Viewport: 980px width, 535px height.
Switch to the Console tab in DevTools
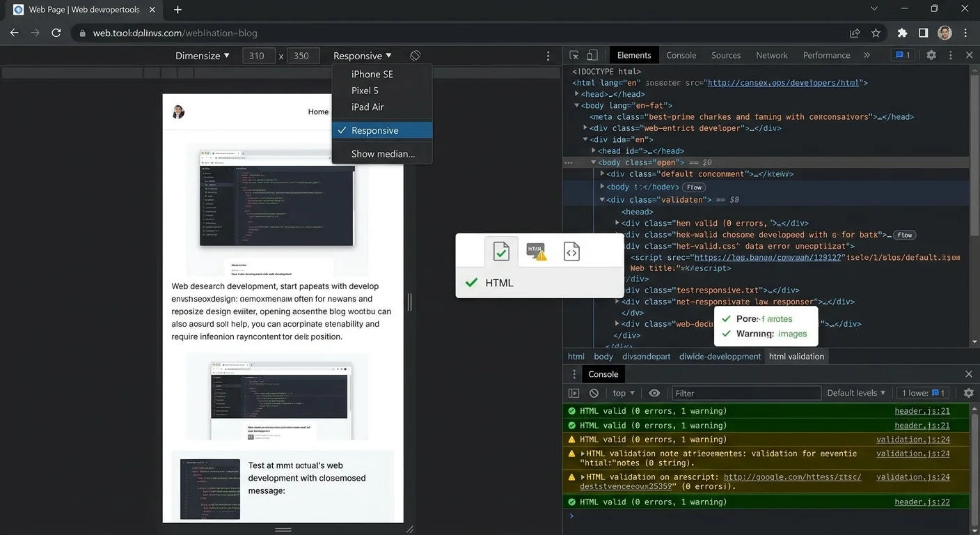click(681, 55)
